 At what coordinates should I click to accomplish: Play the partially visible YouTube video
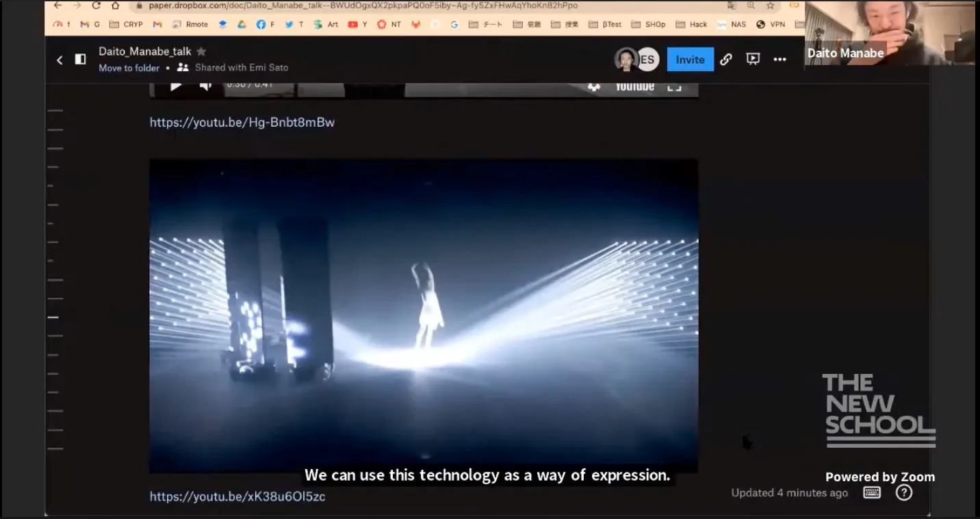[176, 86]
